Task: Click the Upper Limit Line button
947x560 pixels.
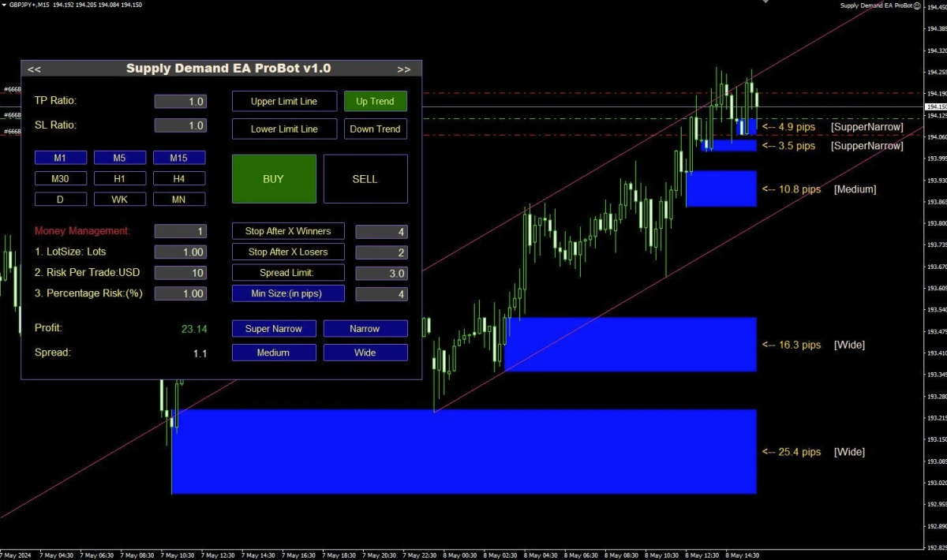Action: (284, 101)
